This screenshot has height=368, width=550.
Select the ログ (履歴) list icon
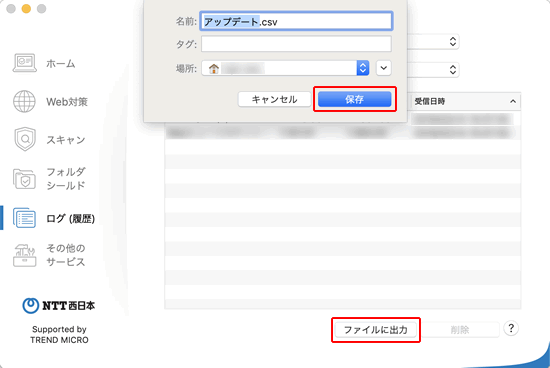tap(24, 218)
